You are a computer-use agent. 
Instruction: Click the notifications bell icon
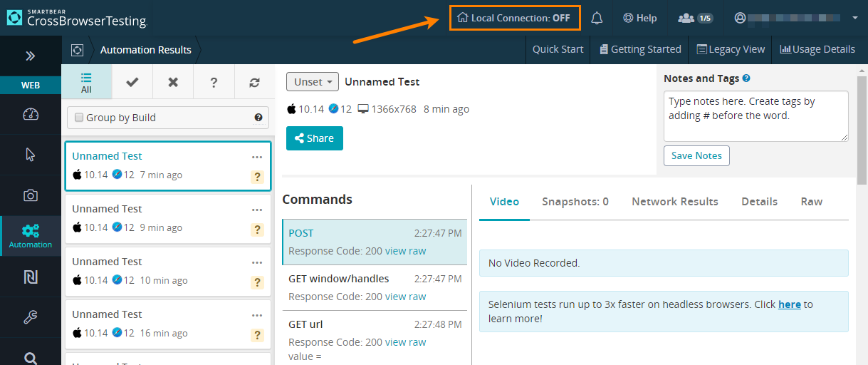coord(597,18)
